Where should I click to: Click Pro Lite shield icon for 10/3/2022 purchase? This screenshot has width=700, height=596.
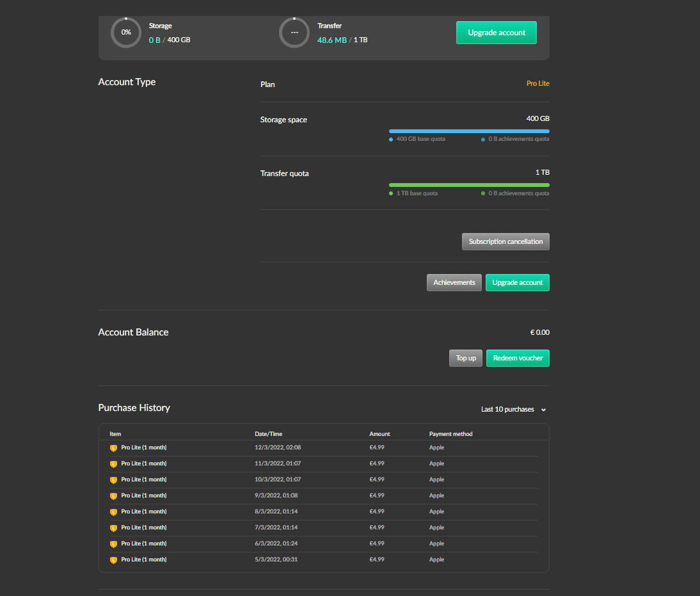point(113,480)
